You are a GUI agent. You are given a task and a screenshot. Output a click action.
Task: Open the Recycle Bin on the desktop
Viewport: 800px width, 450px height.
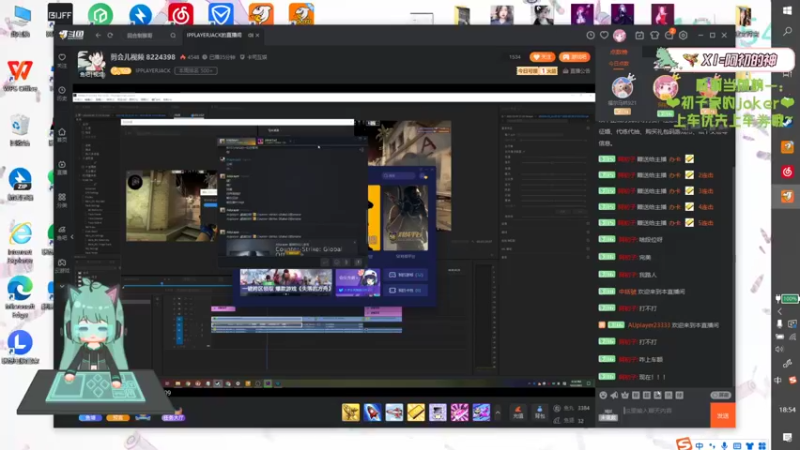coord(20,130)
